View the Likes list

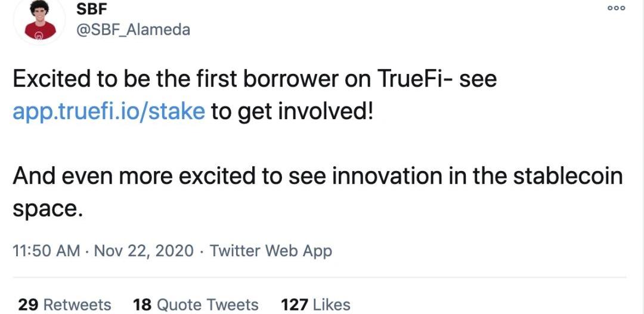(x=332, y=304)
